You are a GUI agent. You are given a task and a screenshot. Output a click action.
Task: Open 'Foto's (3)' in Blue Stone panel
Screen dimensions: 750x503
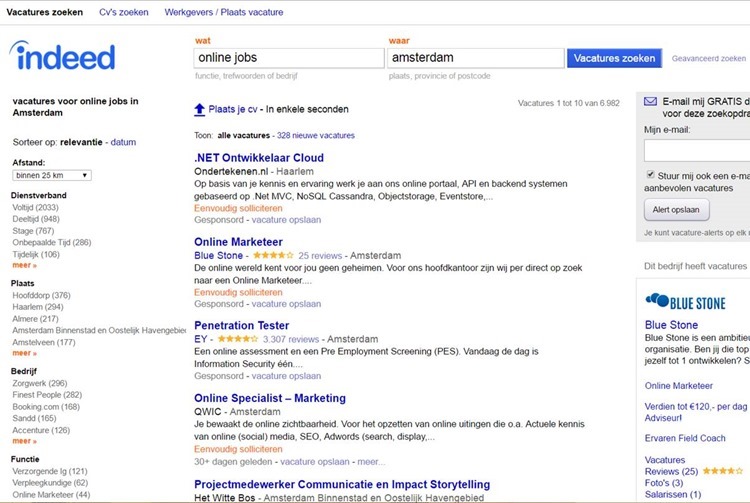[x=664, y=483]
